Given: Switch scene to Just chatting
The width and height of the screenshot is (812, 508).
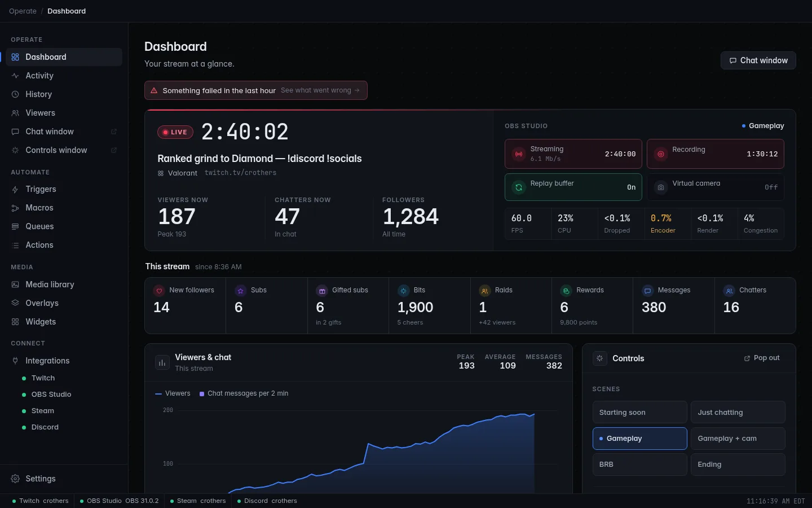Looking at the screenshot, I should 738,412.
